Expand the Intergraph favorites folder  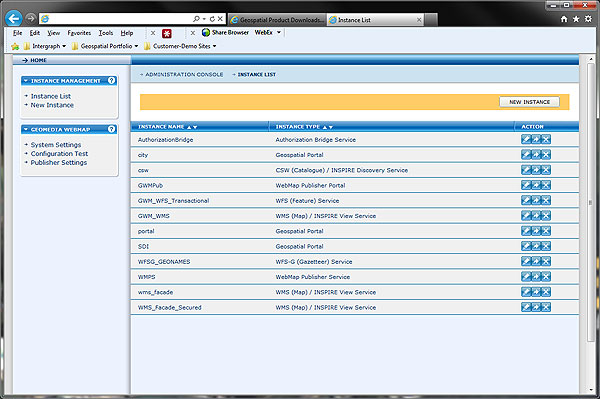tap(45, 46)
